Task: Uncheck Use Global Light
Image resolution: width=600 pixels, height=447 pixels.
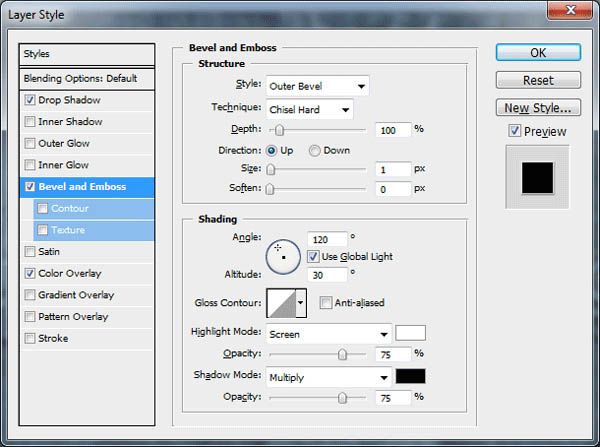Action: (x=313, y=256)
